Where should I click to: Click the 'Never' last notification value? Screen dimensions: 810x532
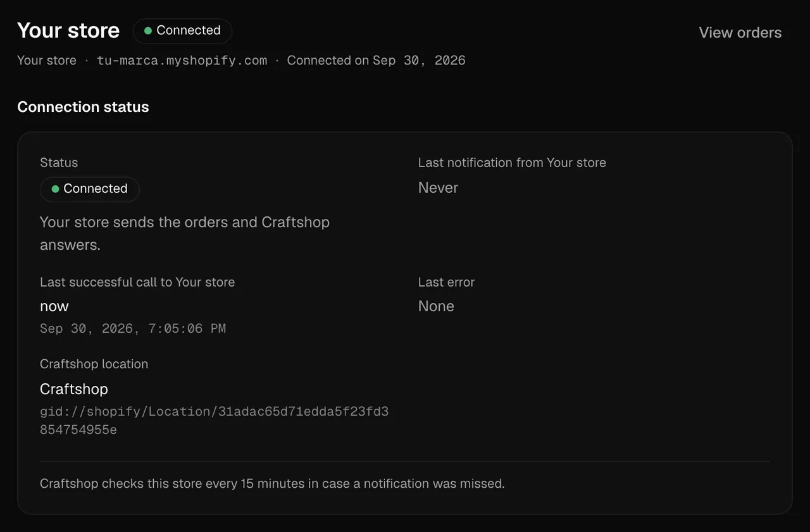[x=438, y=188]
